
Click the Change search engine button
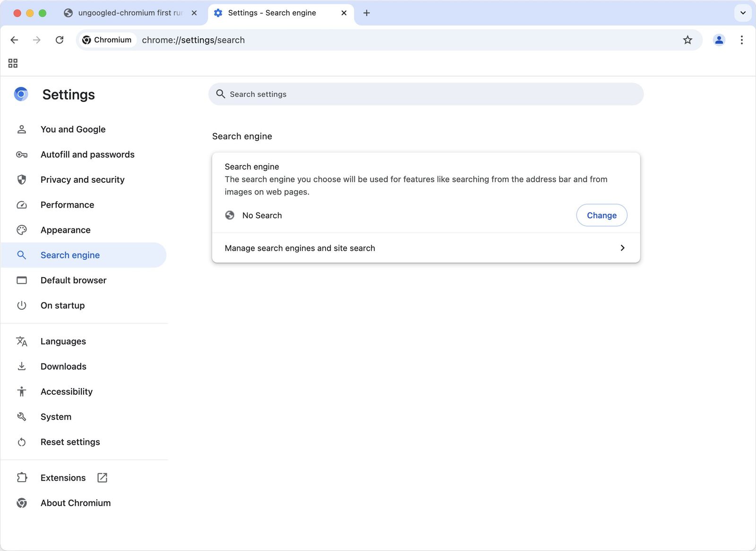click(601, 215)
